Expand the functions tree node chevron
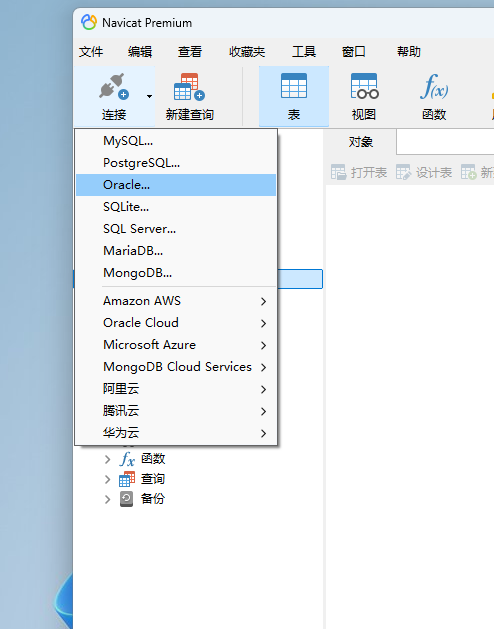 click(x=107, y=459)
